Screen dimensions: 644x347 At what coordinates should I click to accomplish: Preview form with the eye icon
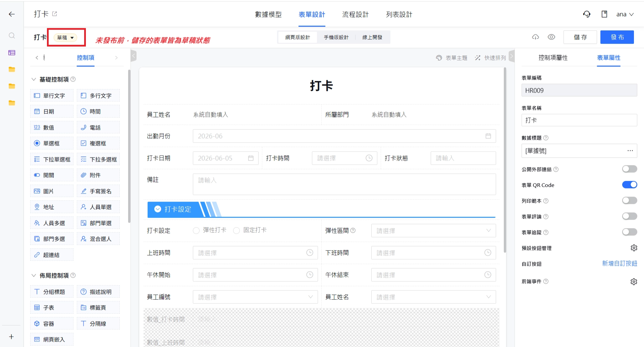[x=551, y=37]
